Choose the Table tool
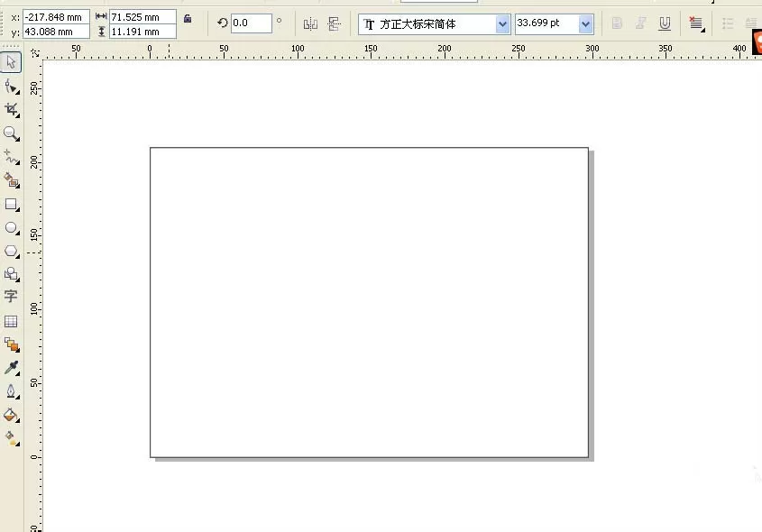Viewport: 762px width, 532px height. (11, 321)
